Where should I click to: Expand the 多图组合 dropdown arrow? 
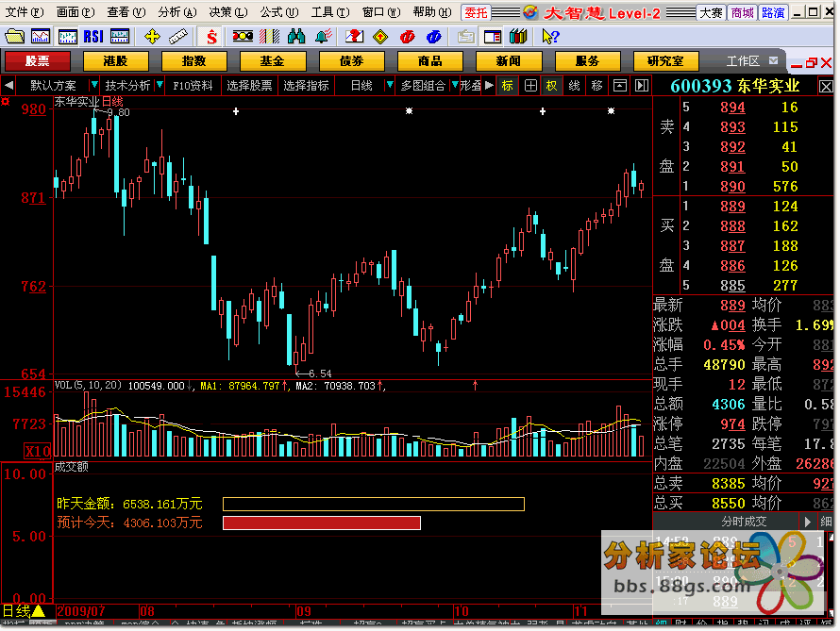(x=455, y=85)
